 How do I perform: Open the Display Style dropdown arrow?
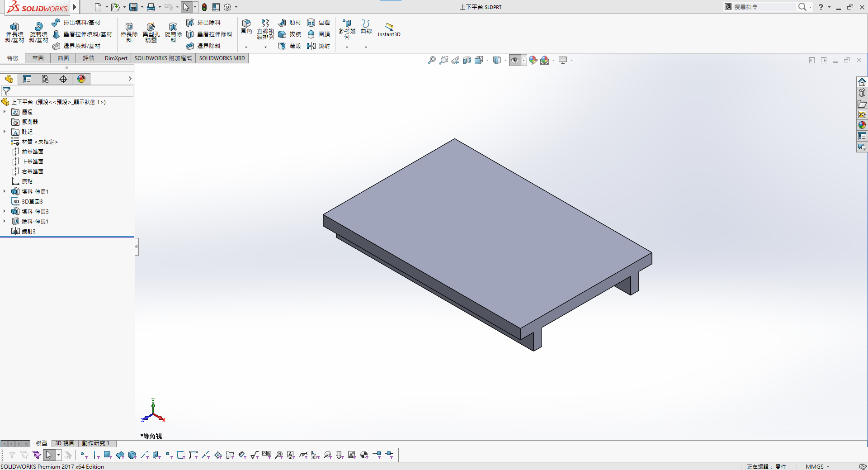505,60
